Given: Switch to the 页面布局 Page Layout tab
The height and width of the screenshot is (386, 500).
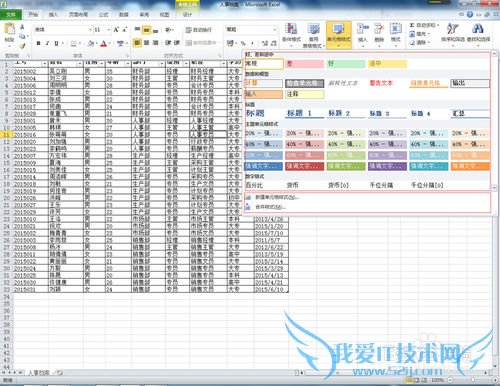Looking at the screenshot, I should 78,15.
